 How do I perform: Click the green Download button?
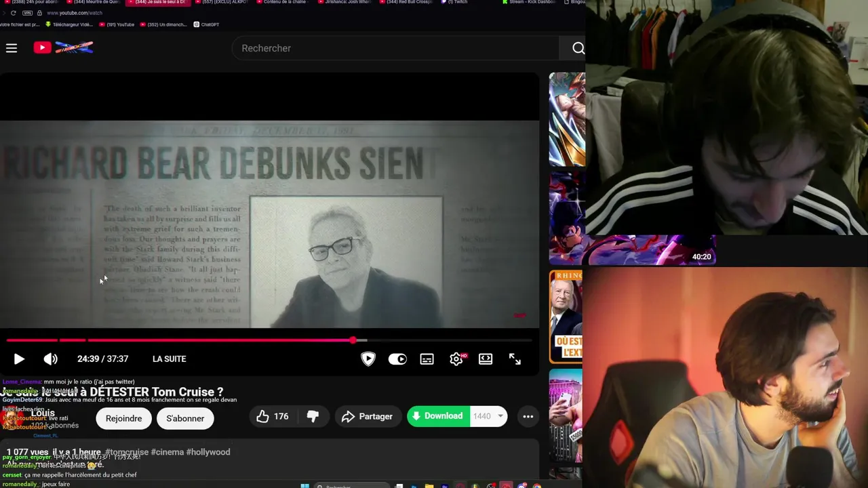438,416
